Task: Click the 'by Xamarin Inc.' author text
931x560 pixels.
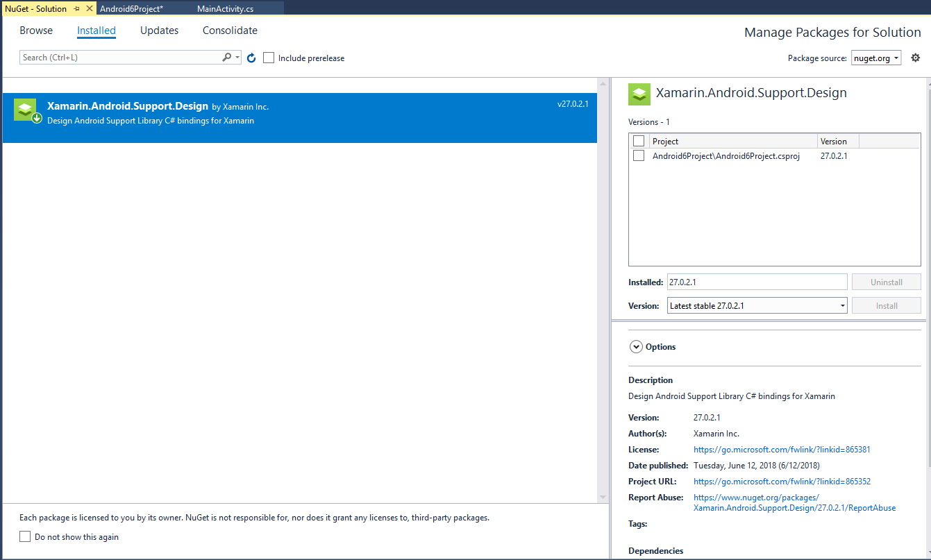Action: pos(240,107)
